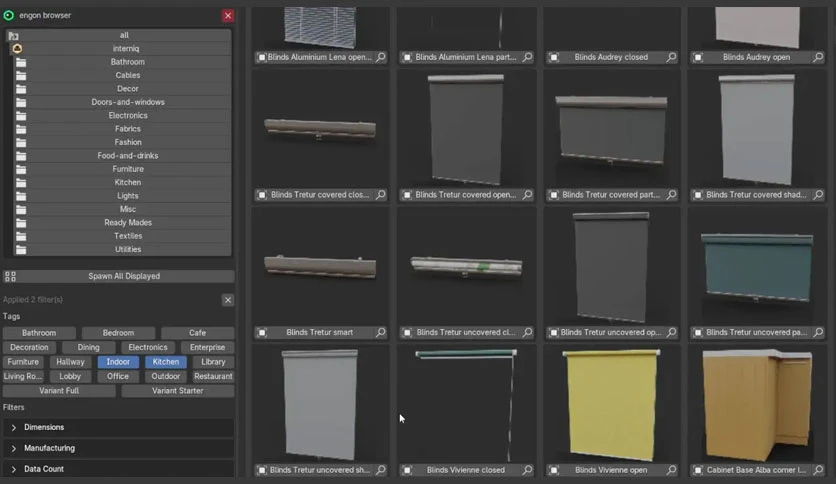Click the Spawn All Displayed button

[124, 276]
